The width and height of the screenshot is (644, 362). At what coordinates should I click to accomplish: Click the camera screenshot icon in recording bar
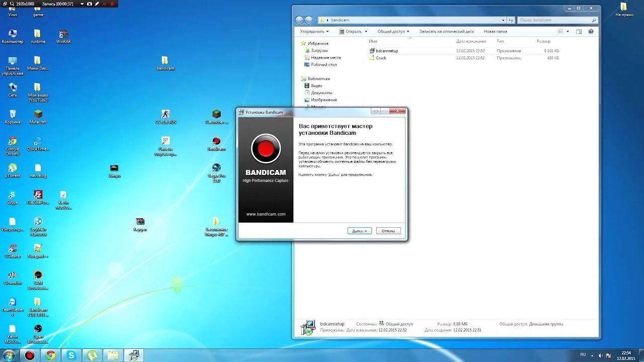90,4
